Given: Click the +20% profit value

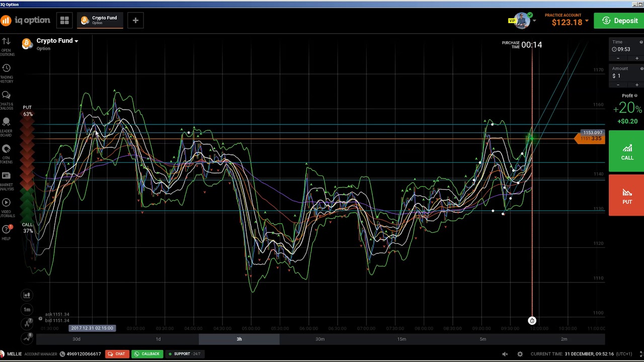Looking at the screenshot, I should (x=627, y=108).
